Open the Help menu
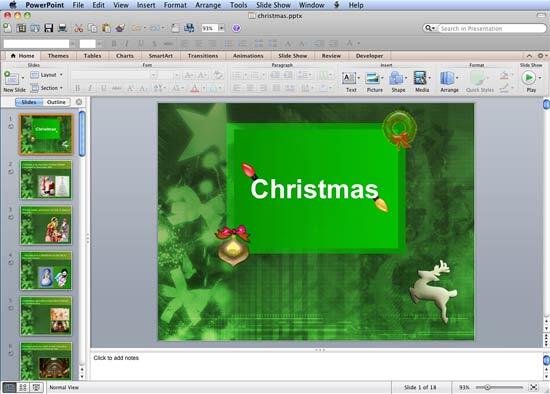Image resolution: width=550 pixels, height=394 pixels. click(356, 5)
